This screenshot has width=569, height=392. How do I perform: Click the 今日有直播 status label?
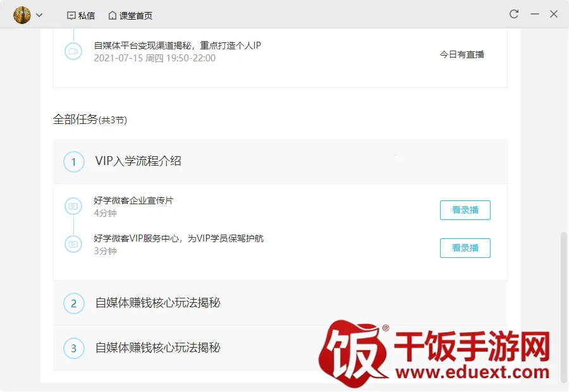tap(462, 54)
